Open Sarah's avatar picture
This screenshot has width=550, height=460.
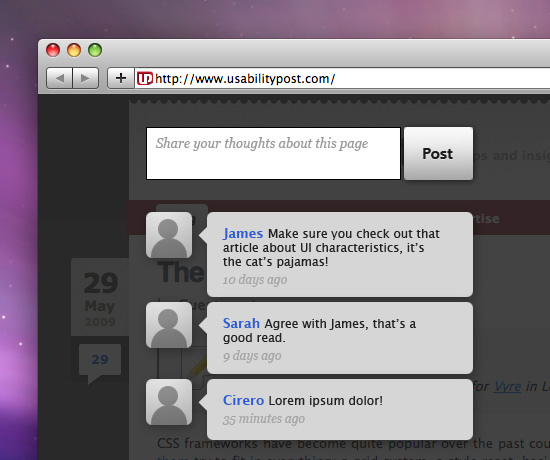click(x=169, y=325)
